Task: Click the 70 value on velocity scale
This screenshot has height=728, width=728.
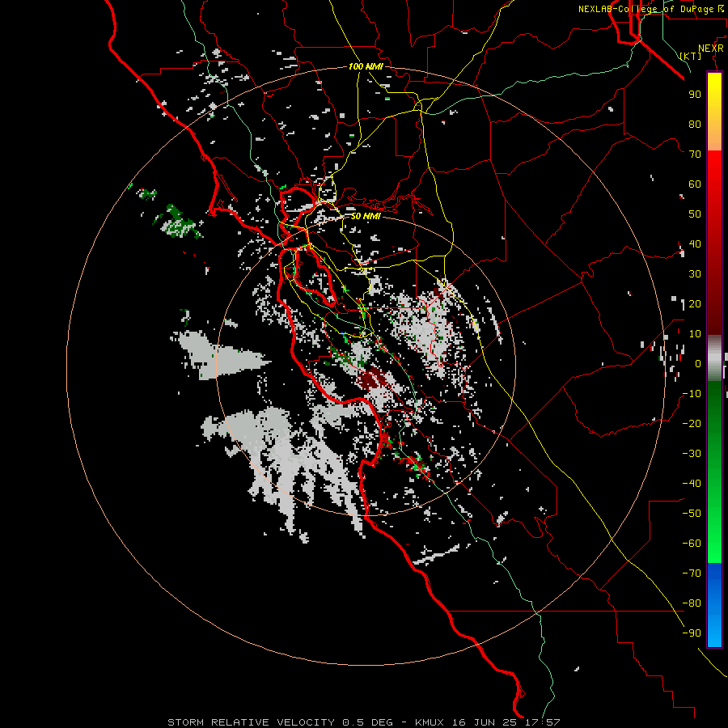Action: coord(695,154)
